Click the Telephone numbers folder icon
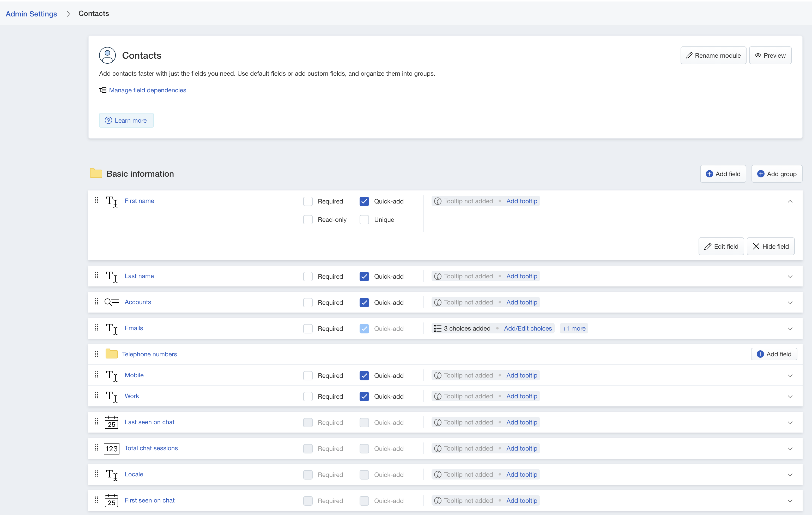Image resolution: width=812 pixels, height=515 pixels. 111,354
